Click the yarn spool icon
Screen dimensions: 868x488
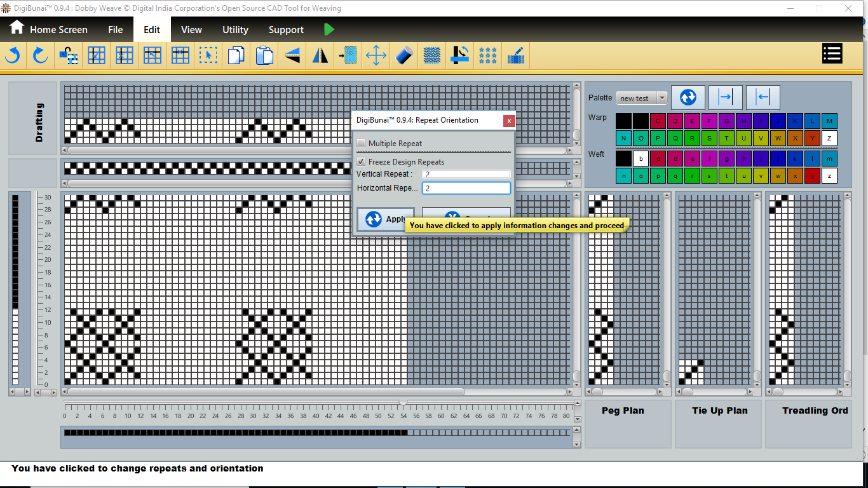404,56
